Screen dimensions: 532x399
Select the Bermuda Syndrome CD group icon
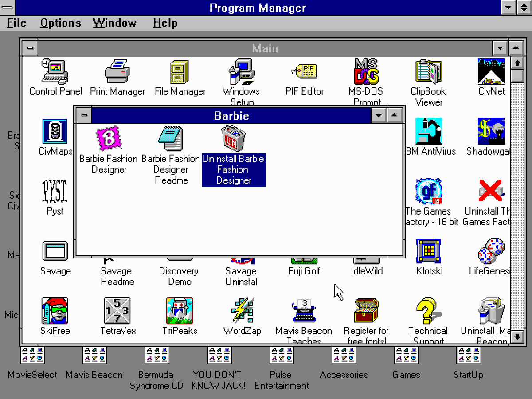pyautogui.click(x=156, y=355)
